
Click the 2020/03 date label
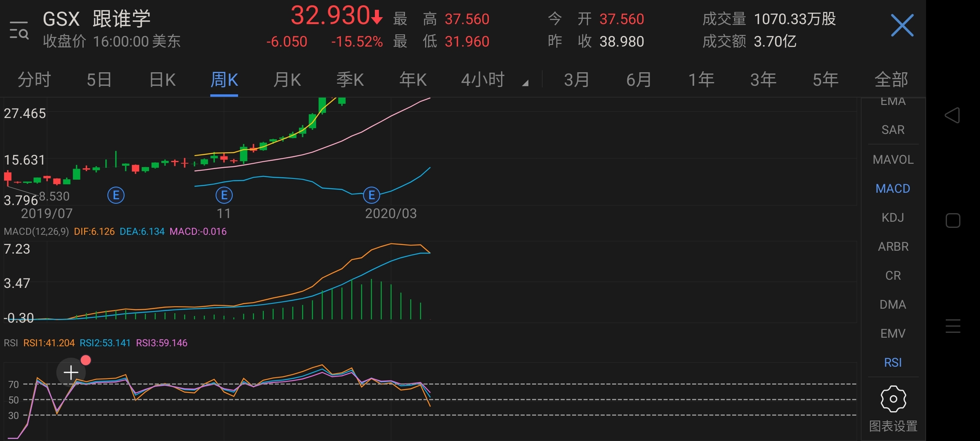click(391, 214)
